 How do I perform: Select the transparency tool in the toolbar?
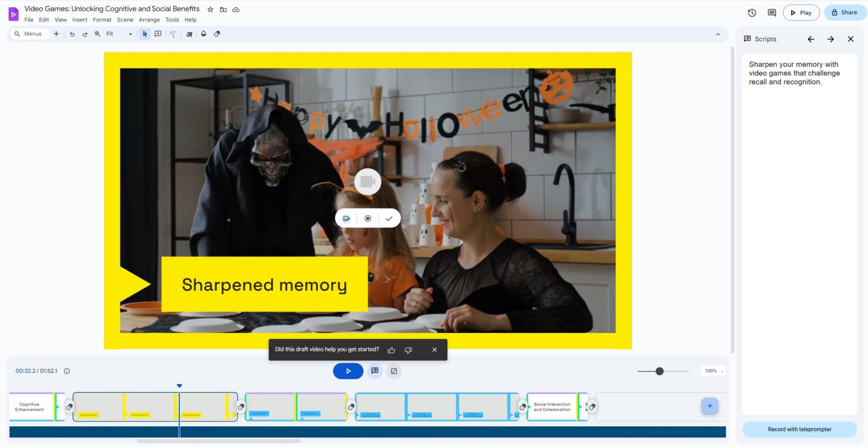[217, 34]
